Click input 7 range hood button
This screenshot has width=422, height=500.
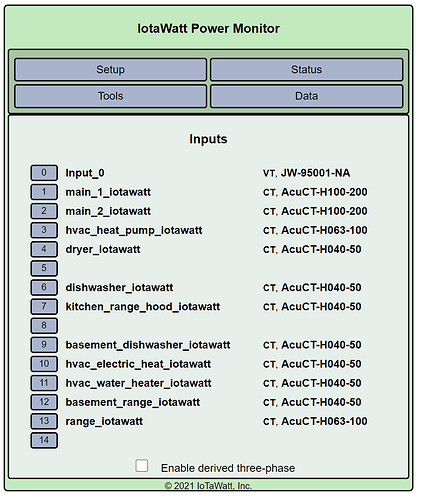tap(44, 306)
